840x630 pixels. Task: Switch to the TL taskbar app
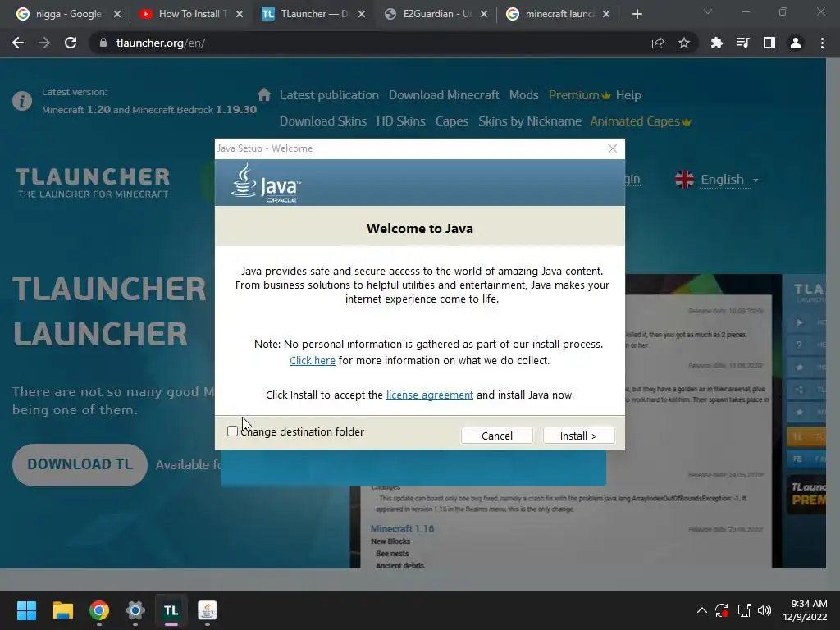click(171, 610)
